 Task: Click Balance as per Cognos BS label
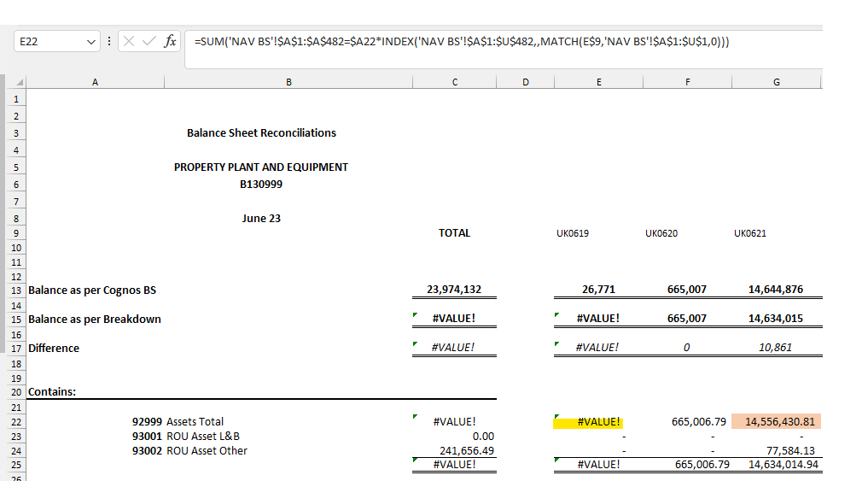[92, 290]
